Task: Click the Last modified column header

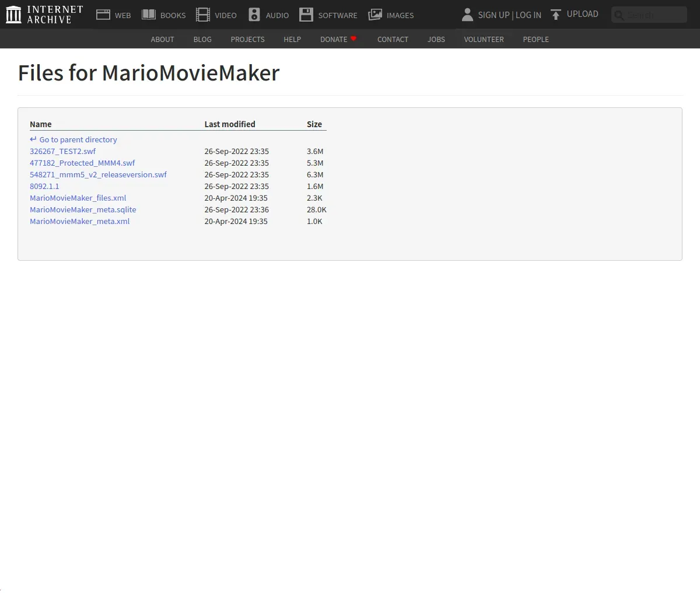Action: click(x=230, y=124)
